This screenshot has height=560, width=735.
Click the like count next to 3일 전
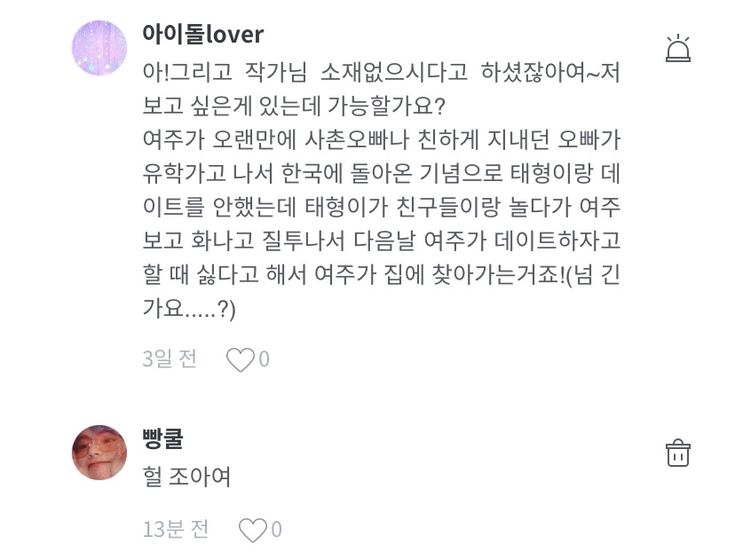click(x=264, y=359)
